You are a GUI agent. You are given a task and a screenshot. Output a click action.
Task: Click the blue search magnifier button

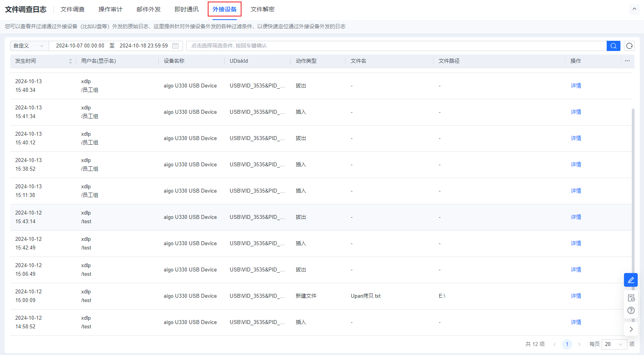tap(613, 46)
